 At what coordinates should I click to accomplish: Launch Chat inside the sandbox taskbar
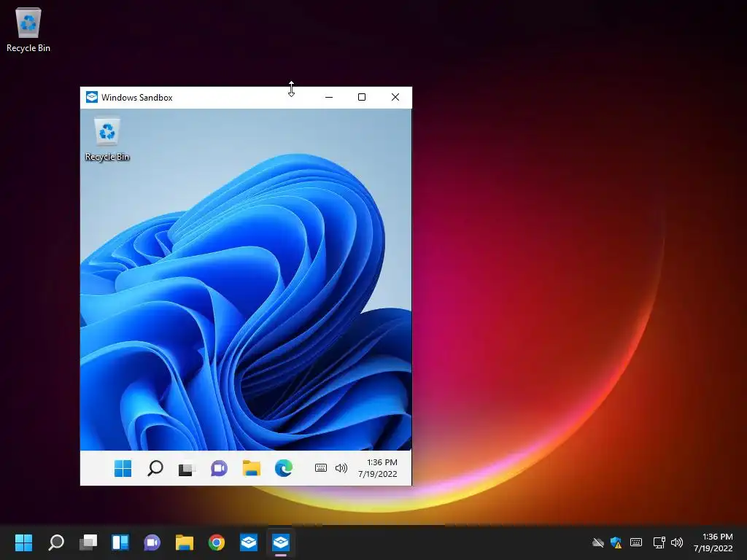[219, 469]
